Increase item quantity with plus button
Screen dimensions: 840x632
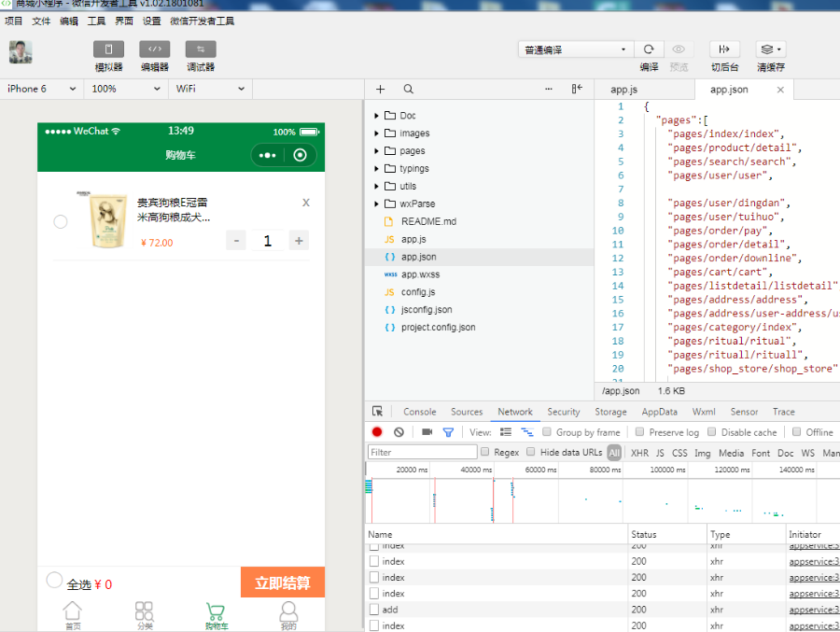click(x=299, y=241)
